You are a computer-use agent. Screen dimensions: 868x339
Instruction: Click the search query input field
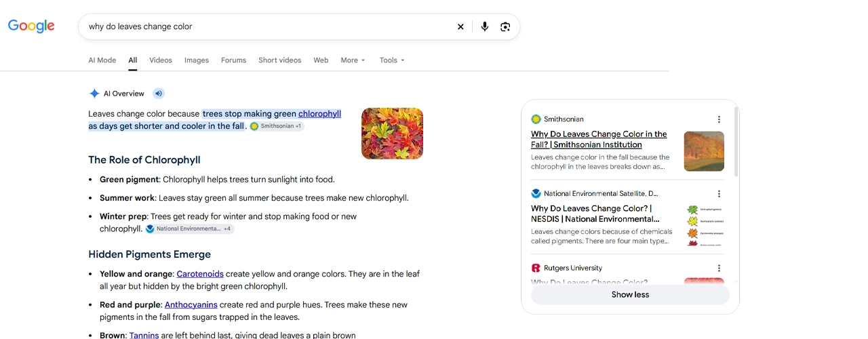pos(268,26)
